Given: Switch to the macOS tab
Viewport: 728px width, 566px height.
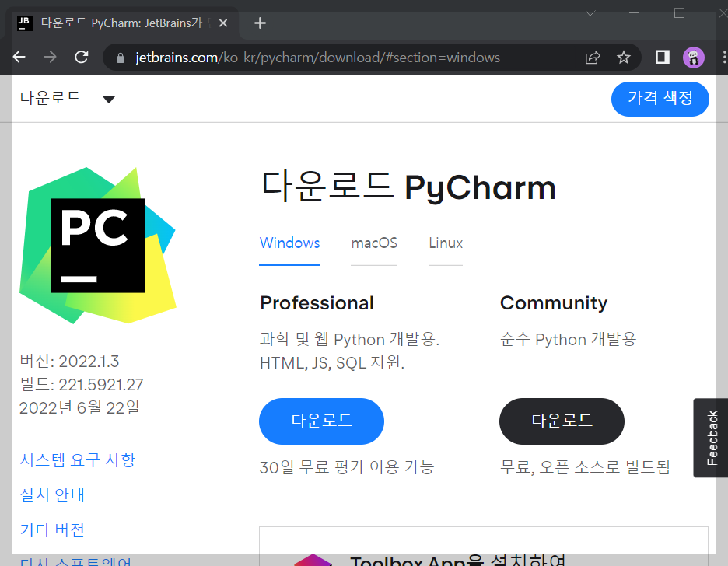Looking at the screenshot, I should pyautogui.click(x=374, y=243).
